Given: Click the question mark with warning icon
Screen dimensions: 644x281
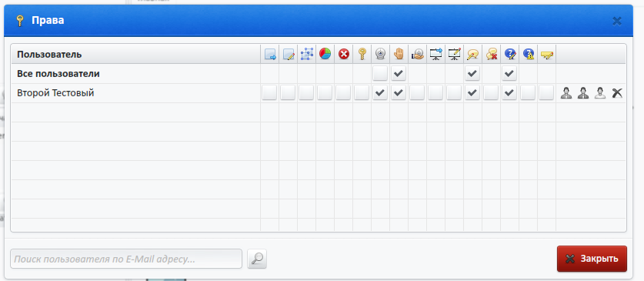Looking at the screenshot, I should point(528,54).
